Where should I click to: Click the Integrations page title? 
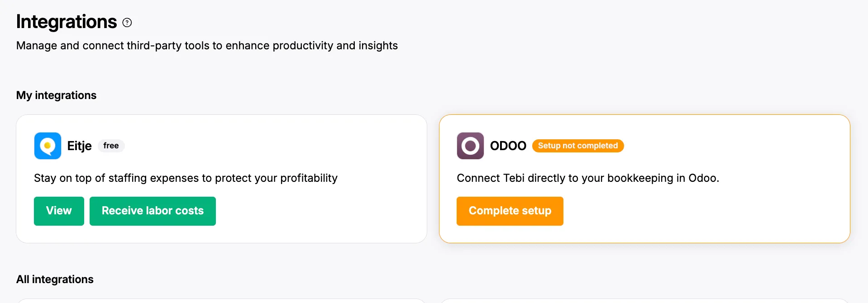coord(67,22)
